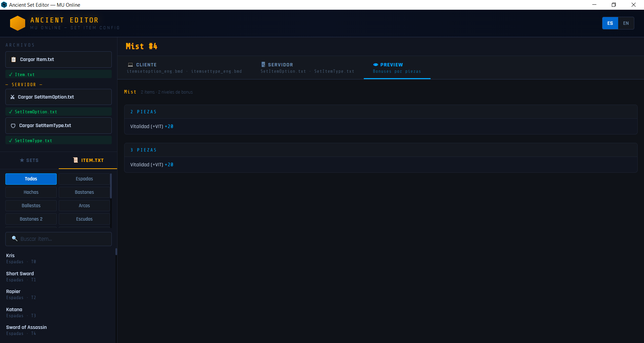Filter items by Escudos
Viewport: 644px width, 343px height.
(84, 219)
